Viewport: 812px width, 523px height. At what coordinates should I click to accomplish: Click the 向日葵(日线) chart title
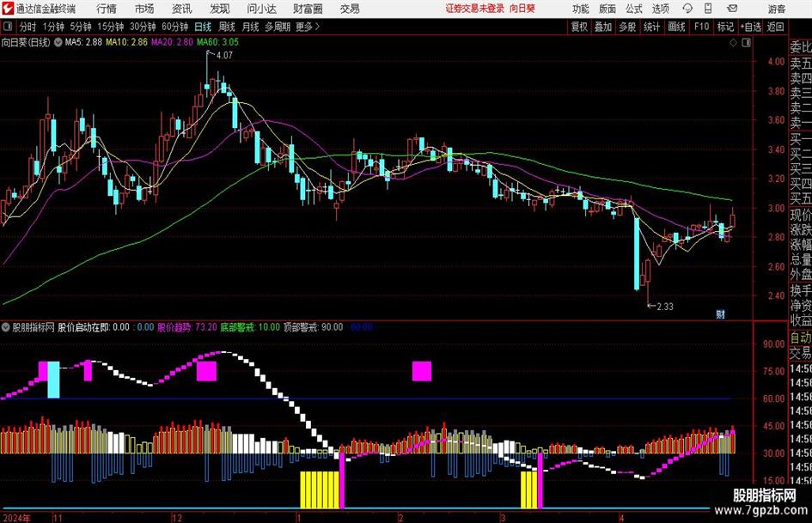(x=26, y=42)
